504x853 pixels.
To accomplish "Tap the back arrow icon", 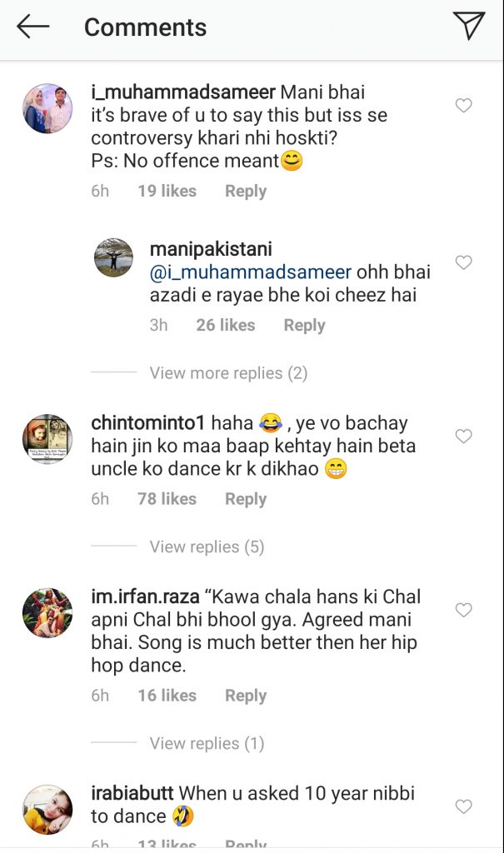I will (x=33, y=27).
